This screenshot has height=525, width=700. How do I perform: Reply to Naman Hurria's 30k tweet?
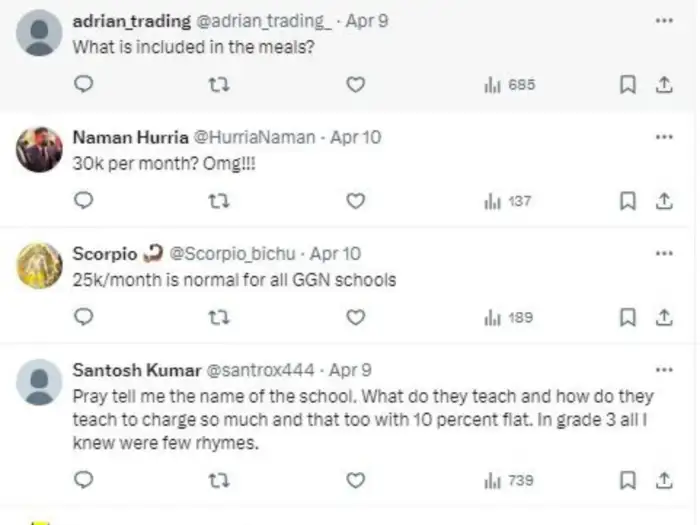85,201
